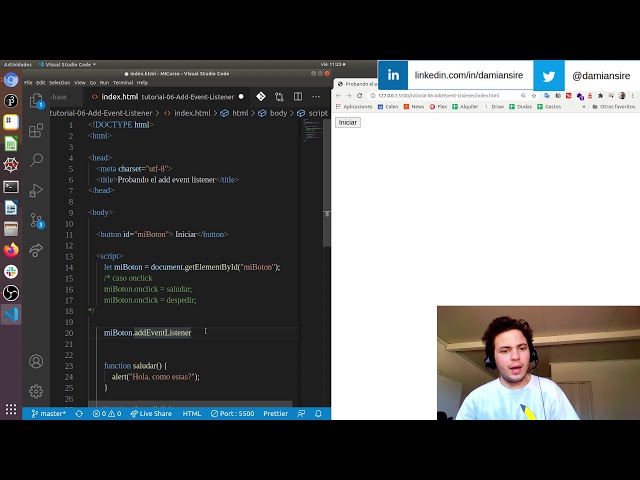Open the Explorer view in VS Code
Screen dimensions: 640x480
tap(36, 100)
